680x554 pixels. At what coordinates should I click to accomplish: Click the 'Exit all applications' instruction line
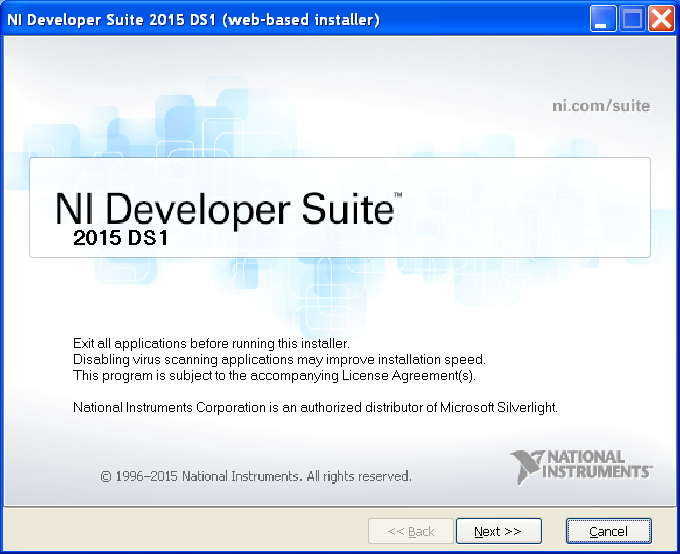click(197, 343)
